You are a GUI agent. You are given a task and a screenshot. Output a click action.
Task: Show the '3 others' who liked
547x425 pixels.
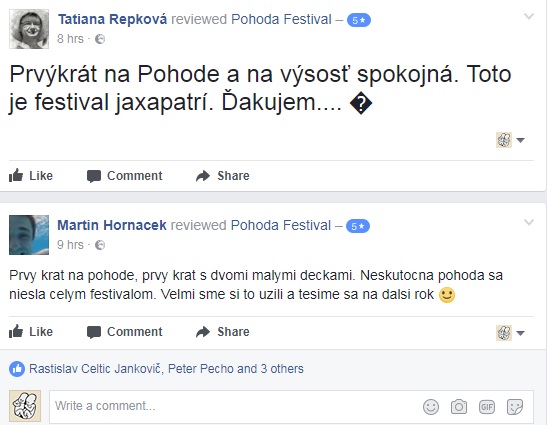(282, 369)
